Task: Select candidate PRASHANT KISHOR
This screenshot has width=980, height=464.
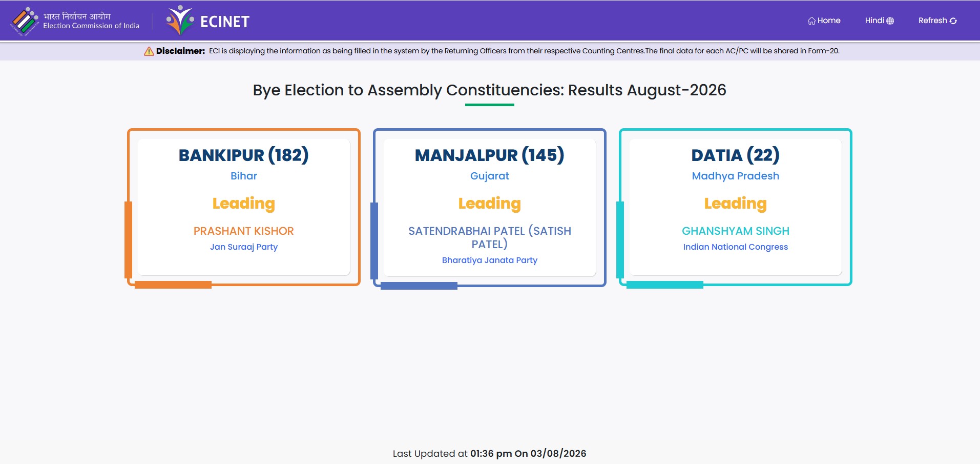Action: tap(244, 231)
